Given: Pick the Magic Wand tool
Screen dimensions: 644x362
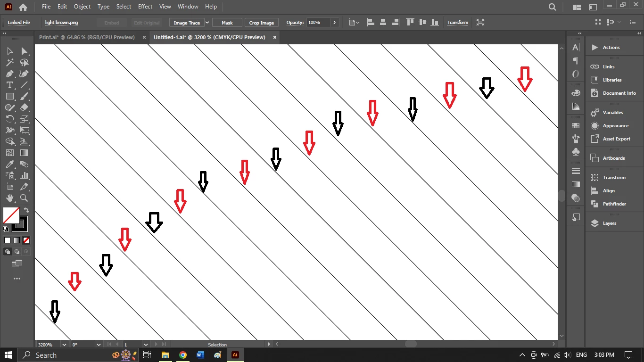Looking at the screenshot, I should click(9, 62).
